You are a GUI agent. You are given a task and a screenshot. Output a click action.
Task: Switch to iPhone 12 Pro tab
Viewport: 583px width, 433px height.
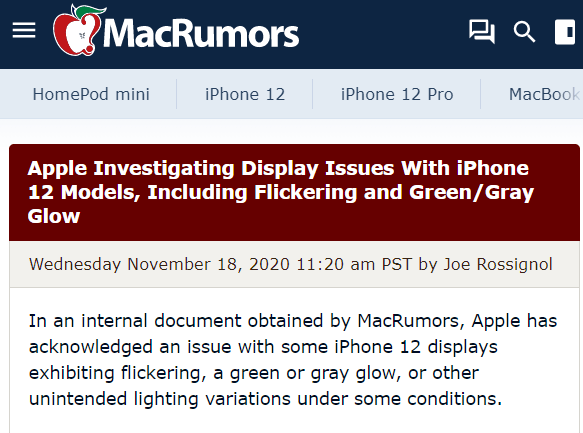tap(397, 94)
